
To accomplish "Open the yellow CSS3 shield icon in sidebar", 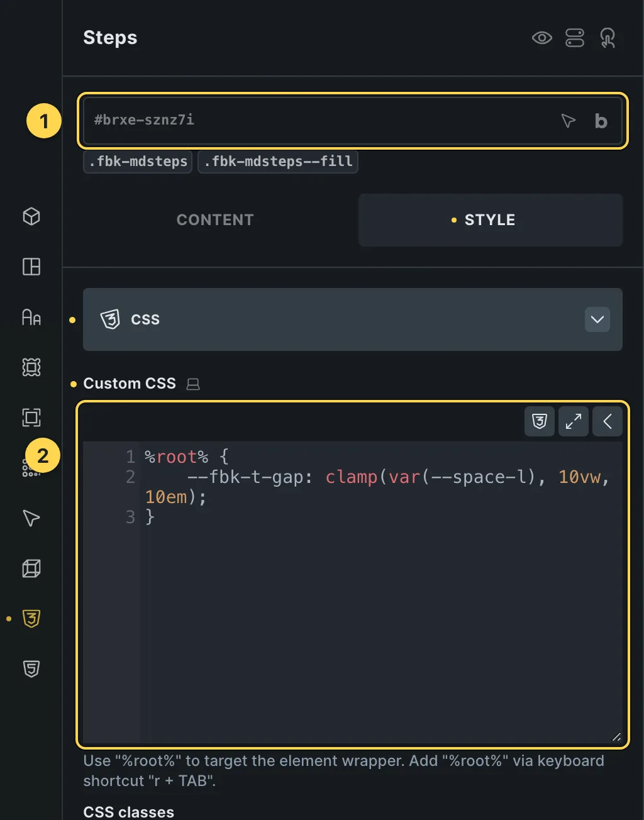I will (x=31, y=619).
